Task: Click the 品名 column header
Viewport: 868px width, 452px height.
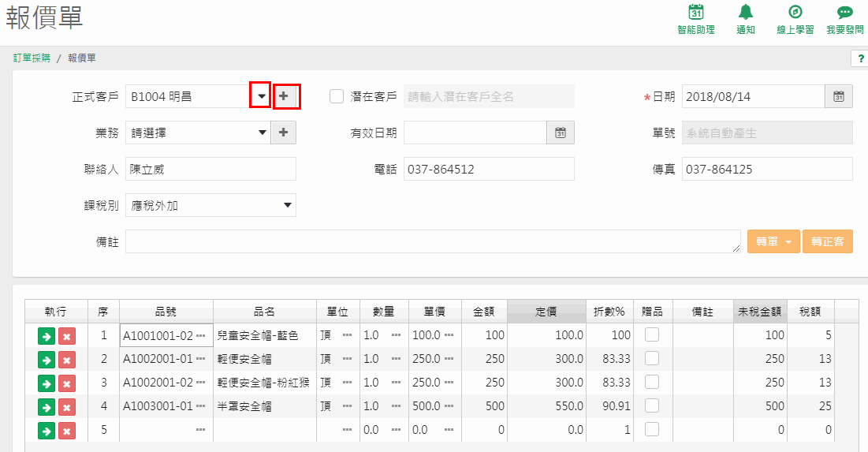Action: [265, 312]
